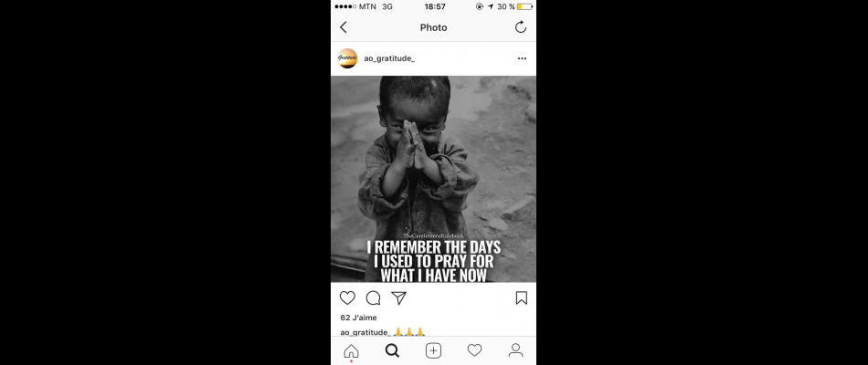Create new post with plus icon
The image size is (868, 365).
(433, 350)
